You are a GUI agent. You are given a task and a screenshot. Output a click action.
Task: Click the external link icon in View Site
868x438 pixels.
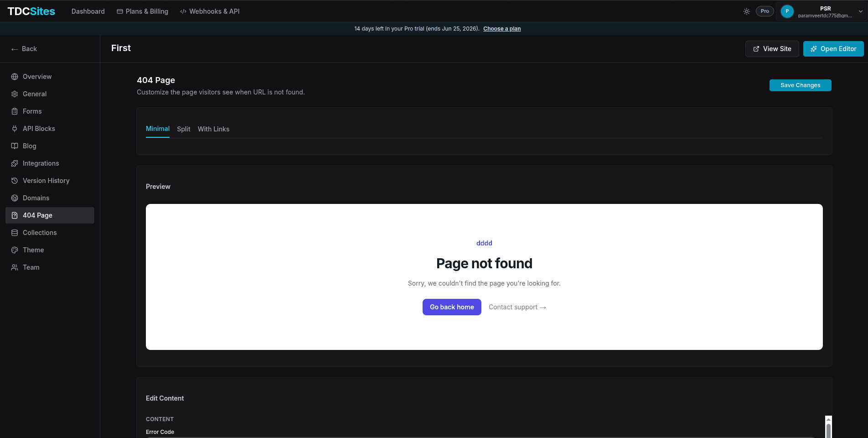coord(756,49)
